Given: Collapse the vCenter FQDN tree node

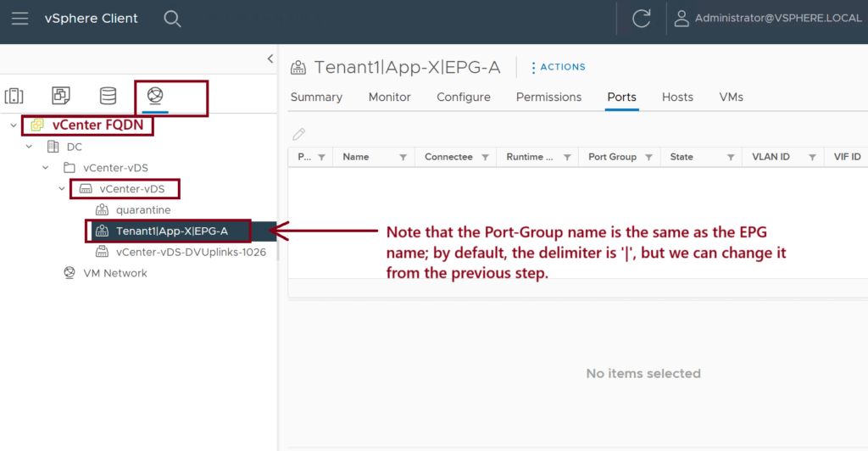Looking at the screenshot, I should [x=14, y=125].
